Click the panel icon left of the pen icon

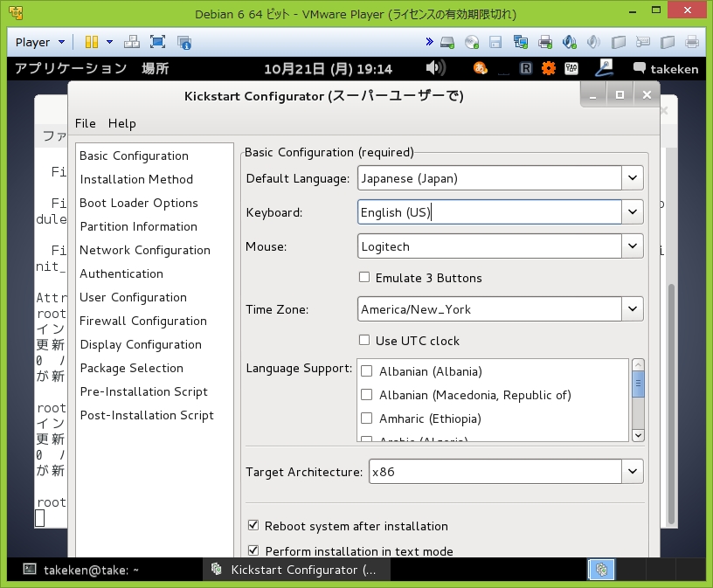571,69
